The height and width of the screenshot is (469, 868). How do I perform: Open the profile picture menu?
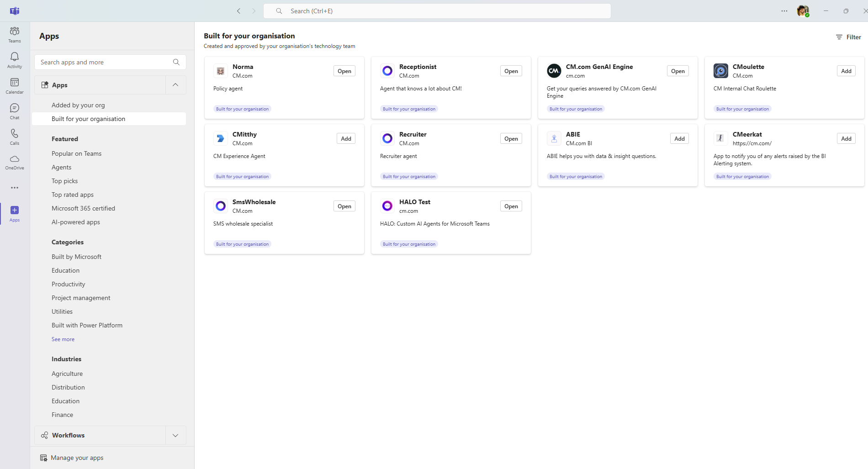803,11
